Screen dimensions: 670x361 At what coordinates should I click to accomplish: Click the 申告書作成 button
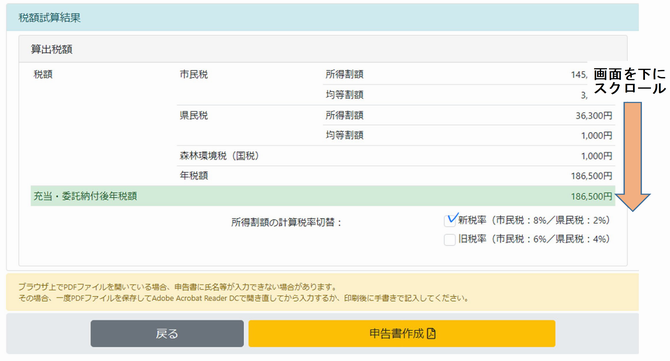click(402, 333)
